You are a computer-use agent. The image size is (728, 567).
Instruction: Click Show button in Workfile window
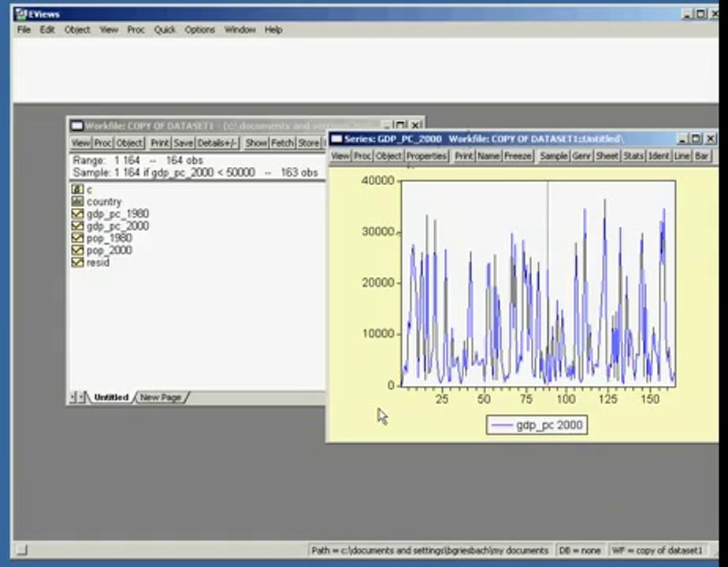pos(256,143)
